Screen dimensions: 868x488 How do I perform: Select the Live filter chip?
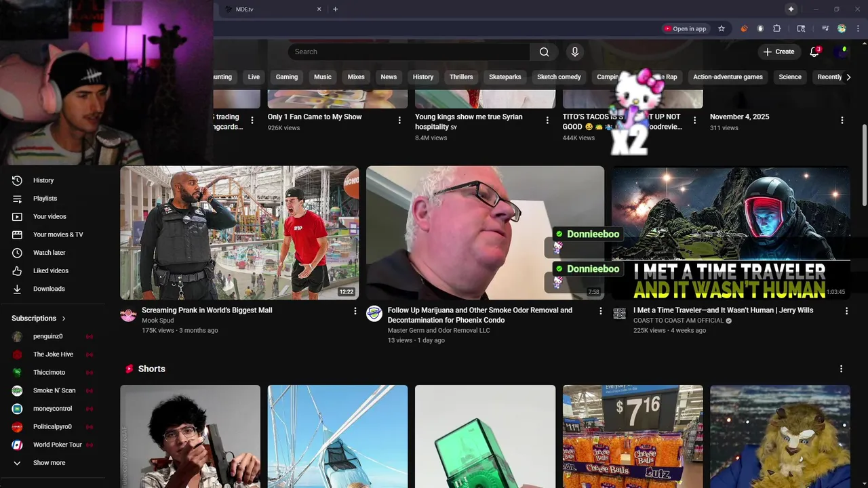coord(254,77)
